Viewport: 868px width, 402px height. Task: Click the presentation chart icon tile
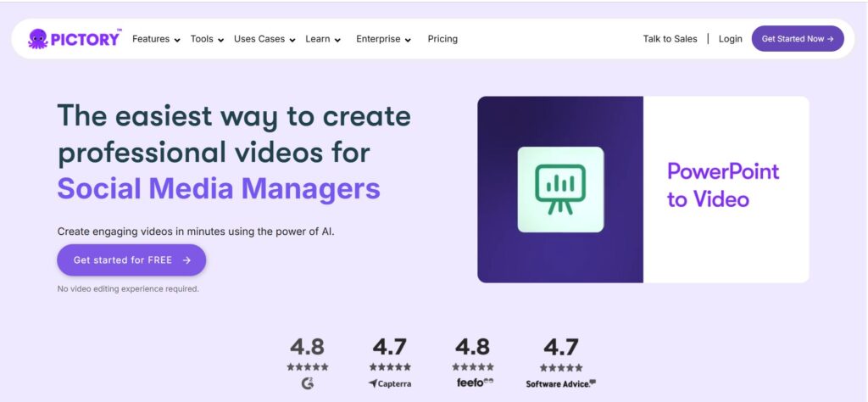pyautogui.click(x=560, y=189)
